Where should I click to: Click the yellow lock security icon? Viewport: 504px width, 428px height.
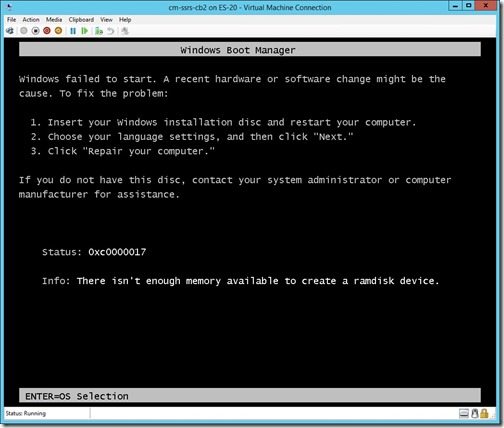(x=484, y=414)
